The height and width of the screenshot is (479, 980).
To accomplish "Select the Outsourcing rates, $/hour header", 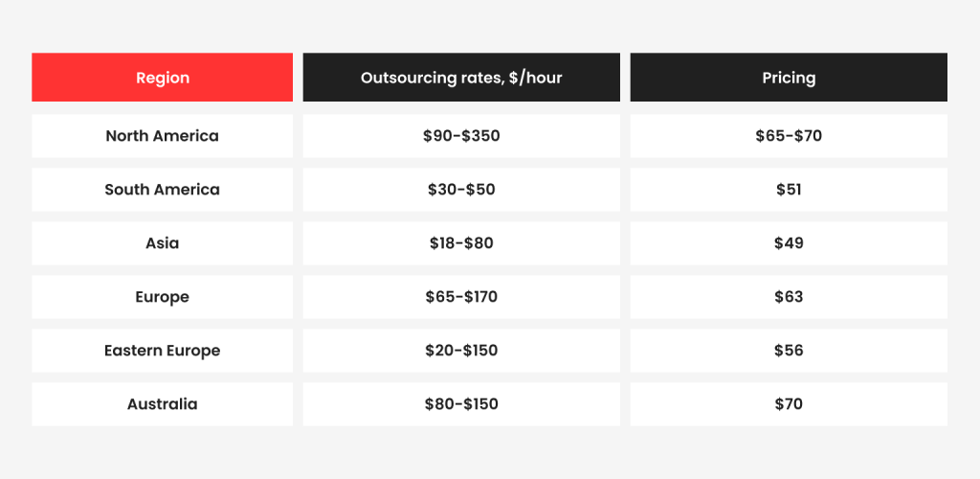I will click(461, 77).
